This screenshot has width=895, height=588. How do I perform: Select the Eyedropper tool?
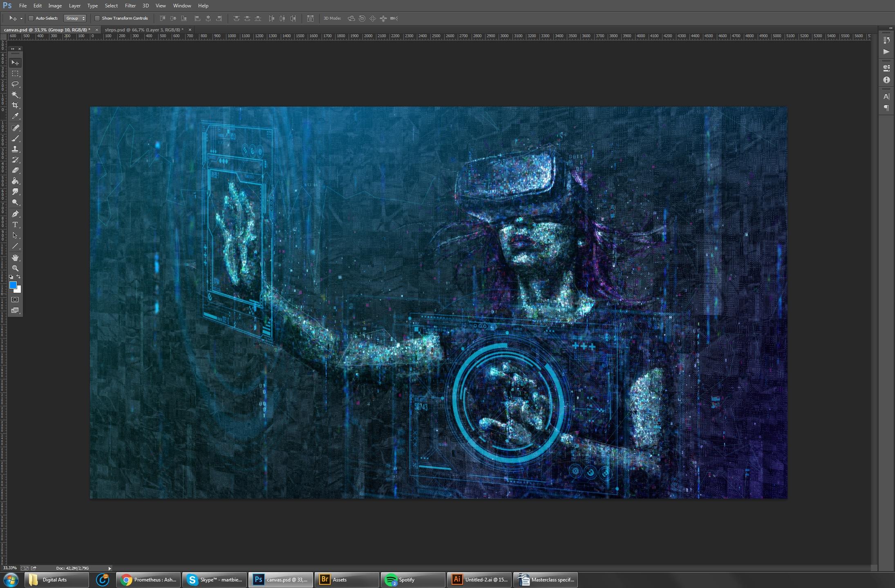click(15, 116)
